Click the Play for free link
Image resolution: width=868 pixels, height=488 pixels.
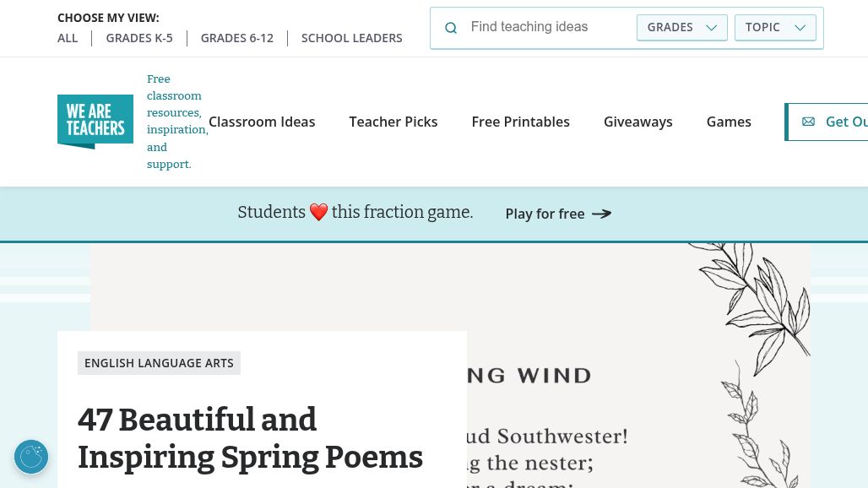(x=545, y=214)
